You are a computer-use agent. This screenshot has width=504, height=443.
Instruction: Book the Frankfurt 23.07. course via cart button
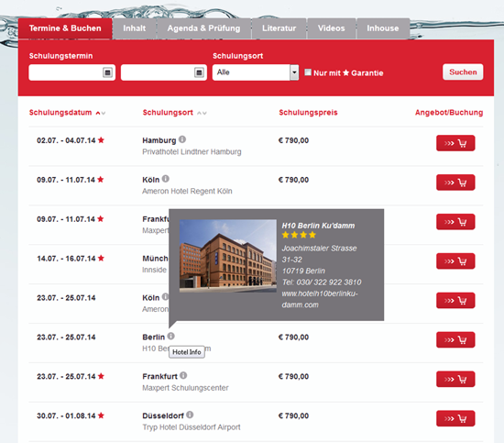click(455, 380)
